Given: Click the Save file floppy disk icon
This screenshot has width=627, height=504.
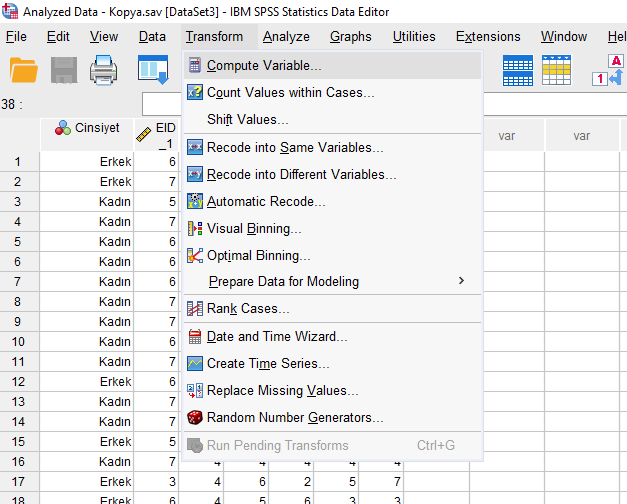Looking at the screenshot, I should click(x=64, y=70).
